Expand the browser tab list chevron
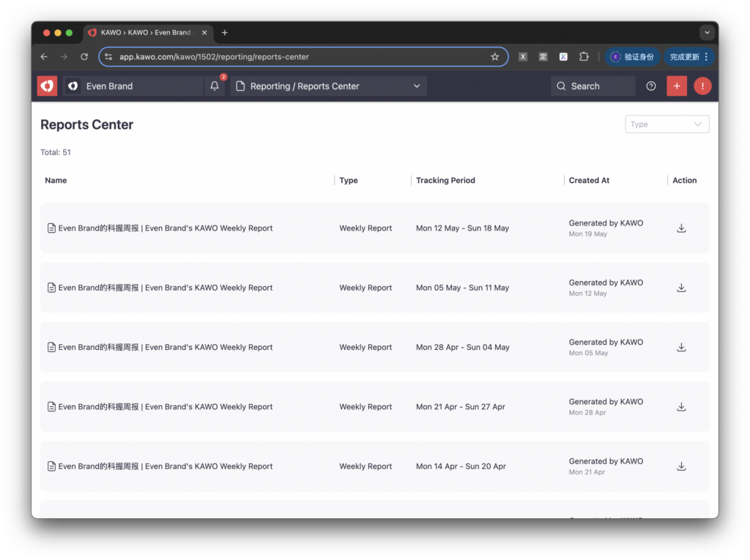The width and height of the screenshot is (750, 560). [707, 33]
